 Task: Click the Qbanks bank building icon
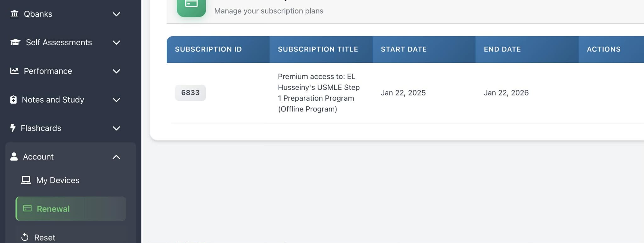[x=14, y=14]
